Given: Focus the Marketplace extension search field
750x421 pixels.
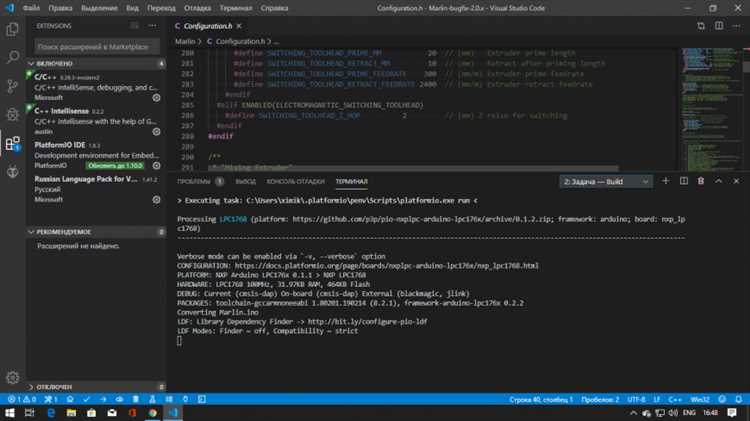Looking at the screenshot, I should [x=97, y=46].
